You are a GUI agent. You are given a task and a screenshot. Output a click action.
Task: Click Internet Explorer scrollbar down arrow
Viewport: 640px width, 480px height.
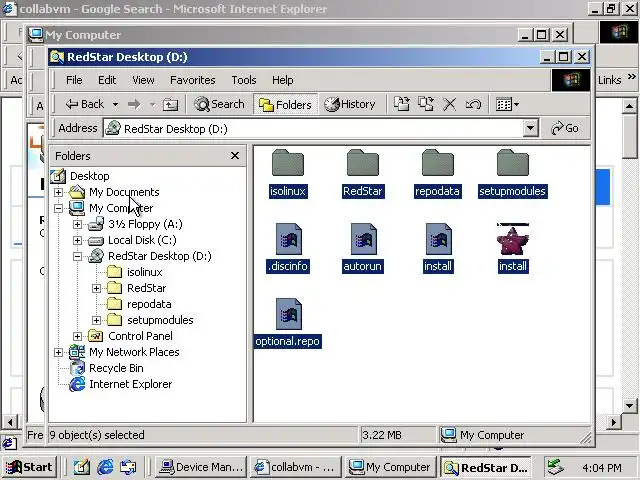[629, 406]
